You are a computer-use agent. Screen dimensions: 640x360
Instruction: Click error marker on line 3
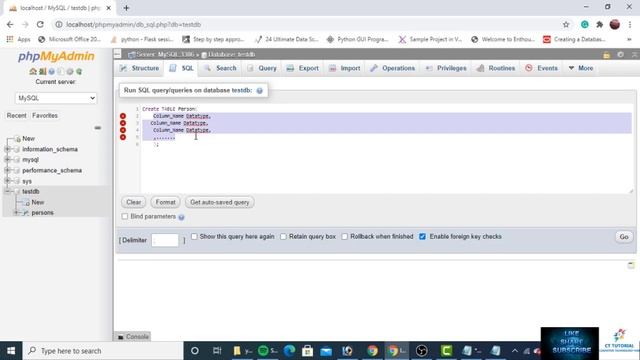tap(123, 123)
